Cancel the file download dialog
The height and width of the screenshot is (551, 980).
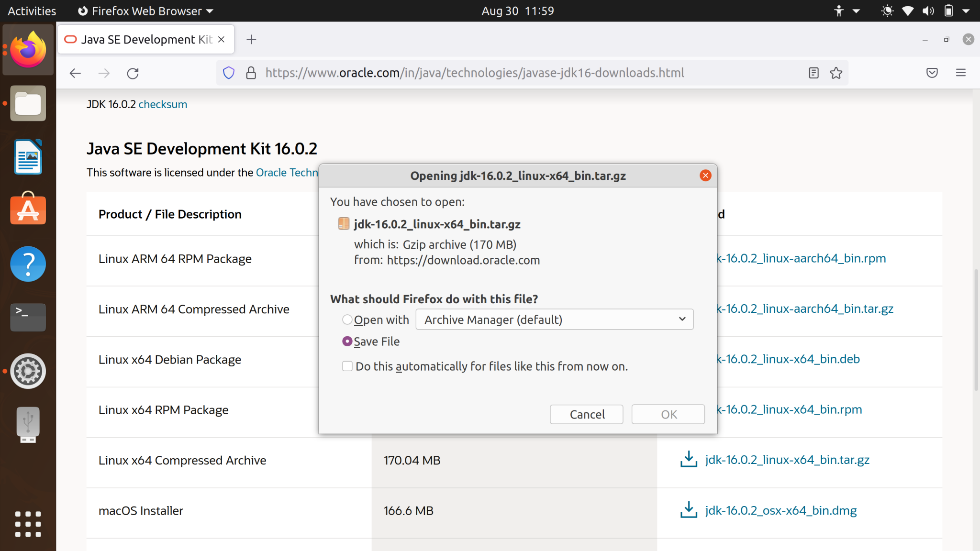[586, 414]
